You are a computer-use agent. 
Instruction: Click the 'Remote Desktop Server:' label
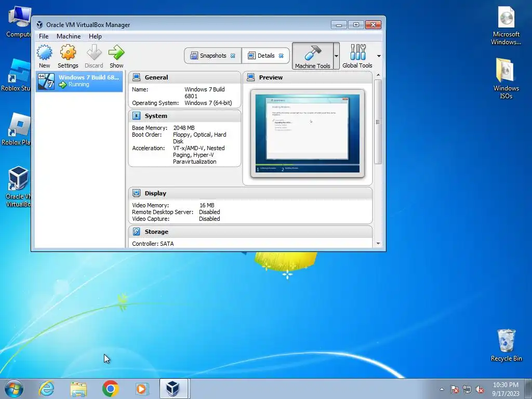click(x=163, y=212)
